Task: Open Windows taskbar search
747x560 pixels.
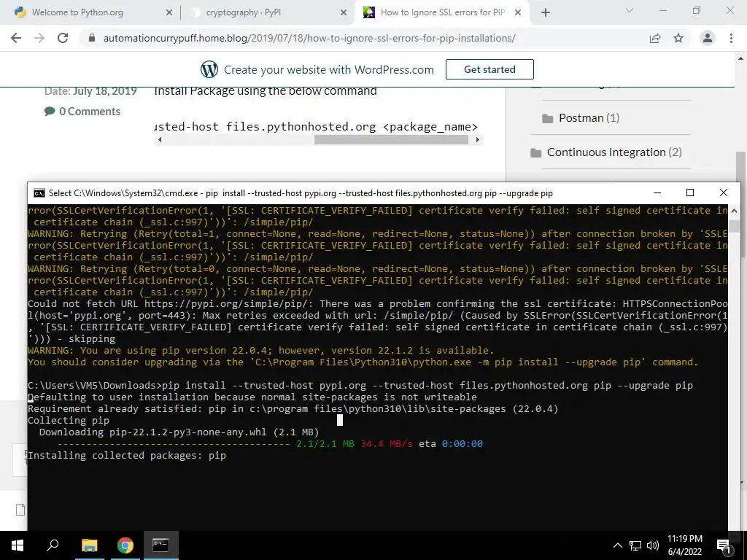Action: tap(53, 545)
